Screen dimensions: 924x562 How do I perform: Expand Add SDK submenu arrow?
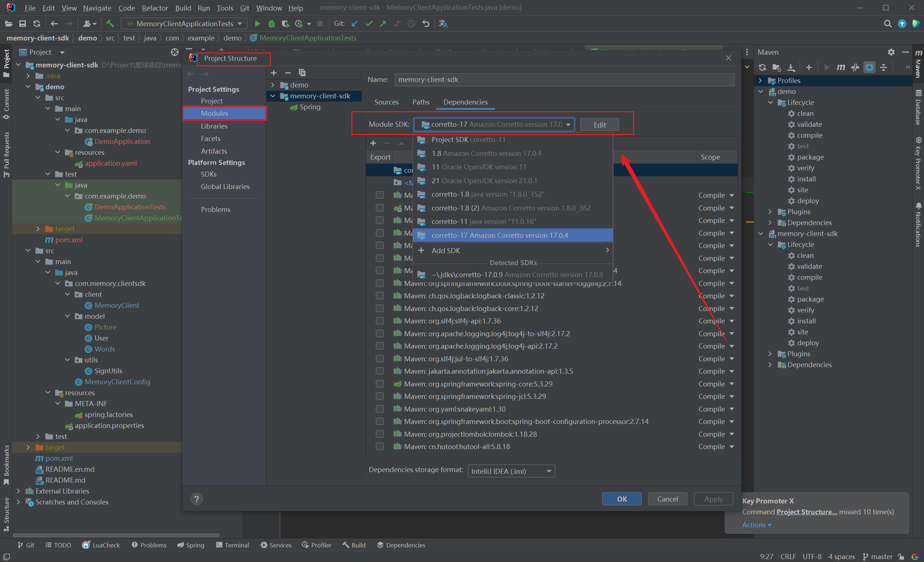607,250
